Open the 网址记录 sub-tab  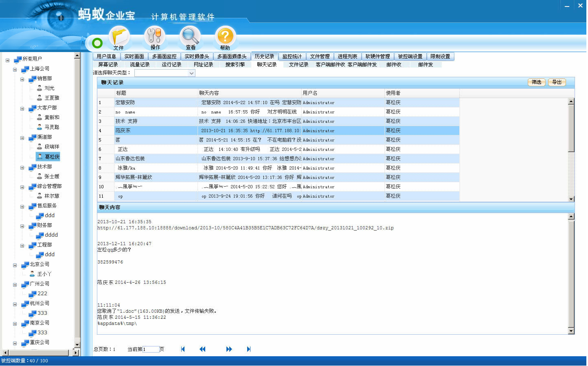point(203,65)
